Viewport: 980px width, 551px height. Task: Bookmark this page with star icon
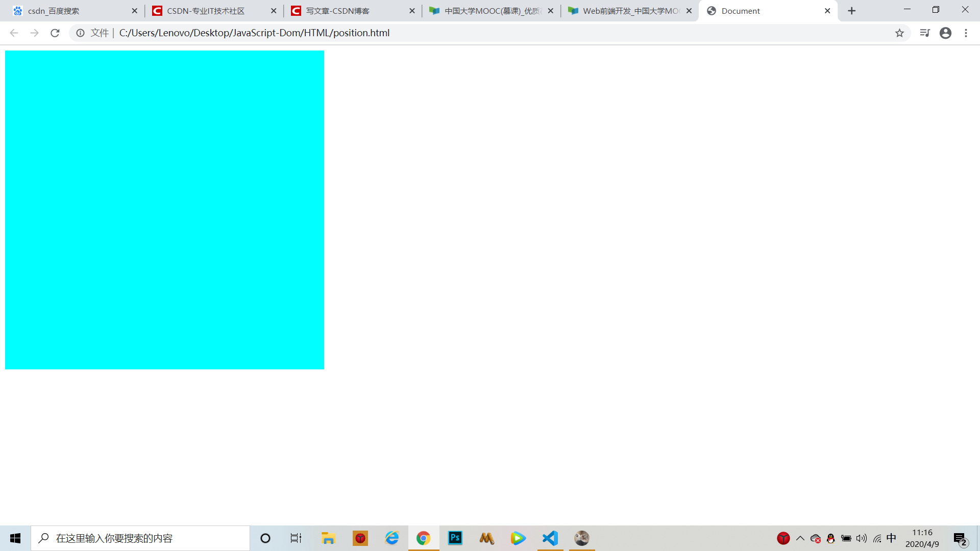[899, 33]
